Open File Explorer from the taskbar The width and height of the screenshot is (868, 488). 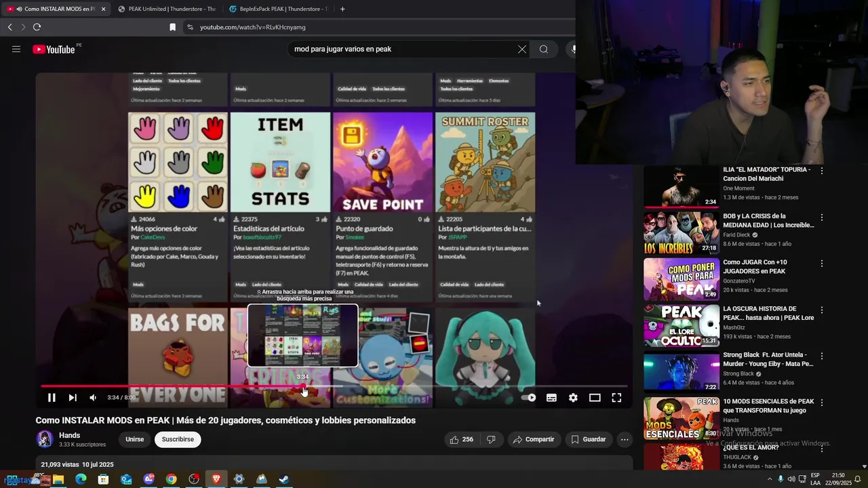pyautogui.click(x=58, y=479)
